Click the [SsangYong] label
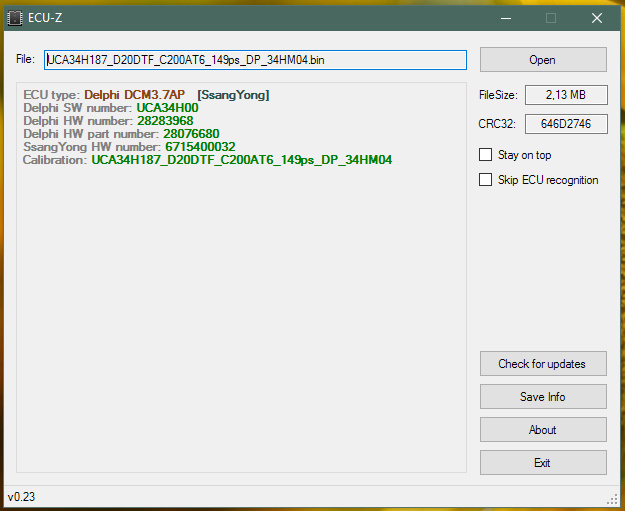This screenshot has height=511, width=625. [233, 95]
